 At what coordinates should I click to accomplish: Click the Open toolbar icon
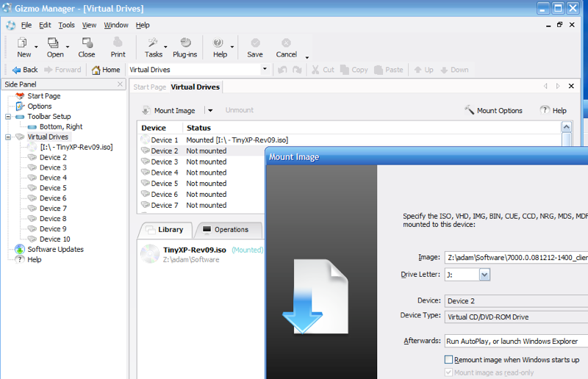point(54,43)
